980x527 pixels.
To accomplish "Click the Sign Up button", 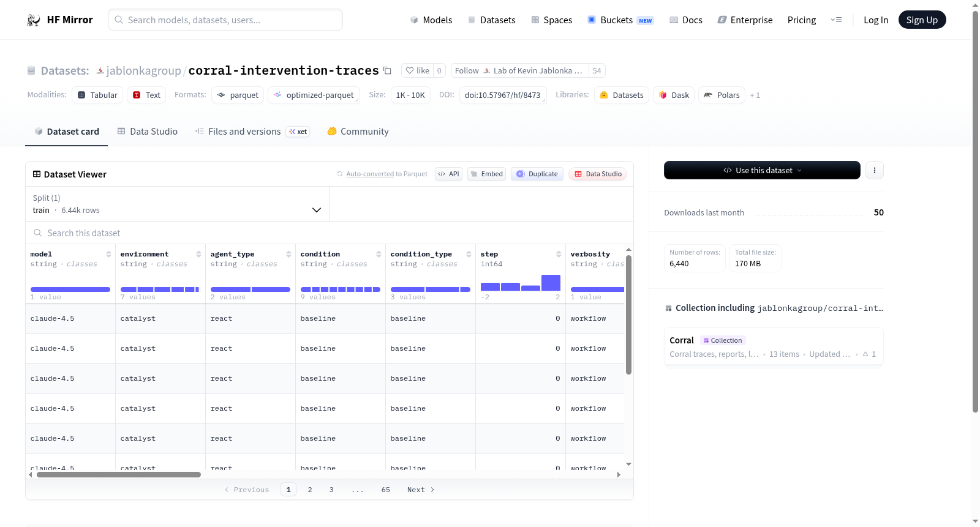I will click(922, 20).
